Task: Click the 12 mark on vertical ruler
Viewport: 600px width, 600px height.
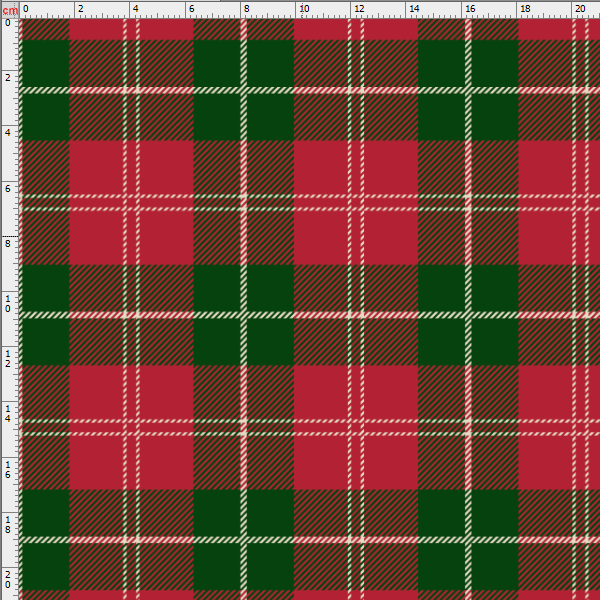Action: 8,358
